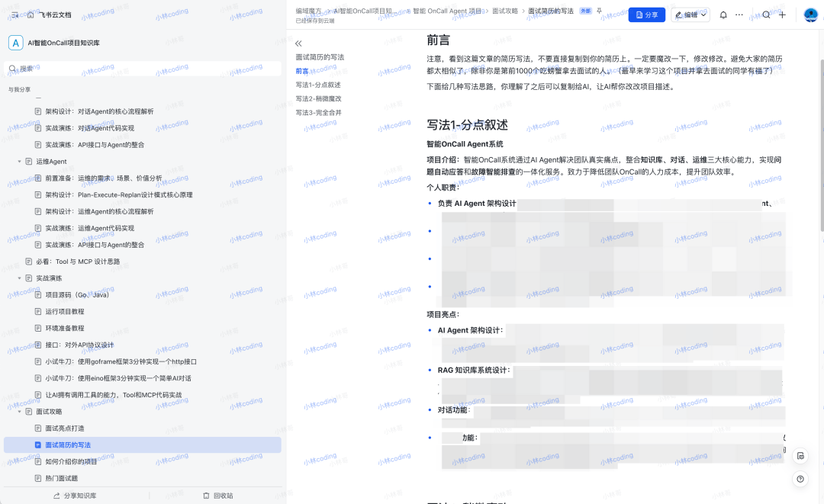Click the search magnifier icon in the top bar
This screenshot has width=824, height=504.
coord(766,14)
